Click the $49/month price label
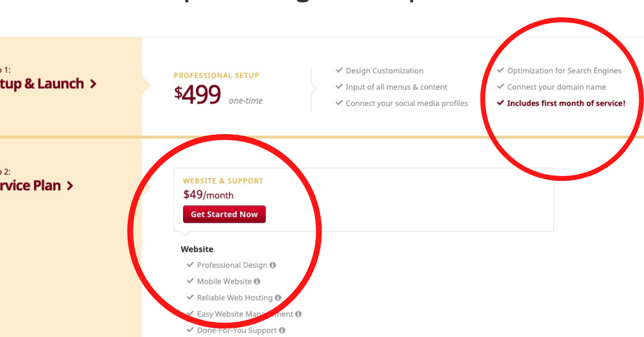The width and height of the screenshot is (644, 337). (x=208, y=195)
